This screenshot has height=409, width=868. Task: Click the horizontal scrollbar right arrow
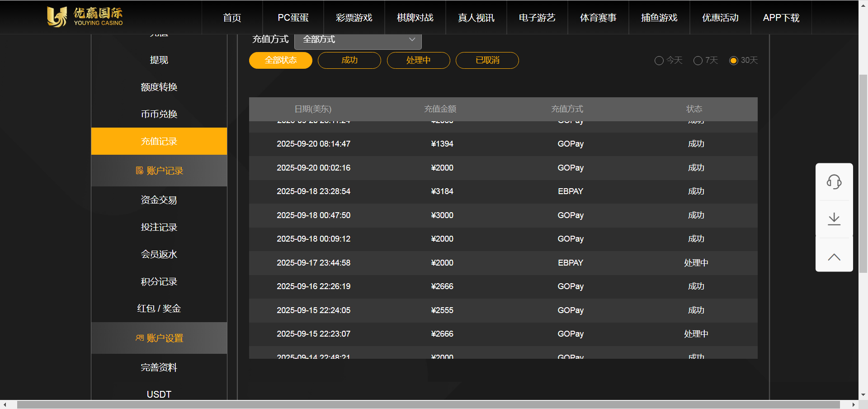(x=854, y=404)
